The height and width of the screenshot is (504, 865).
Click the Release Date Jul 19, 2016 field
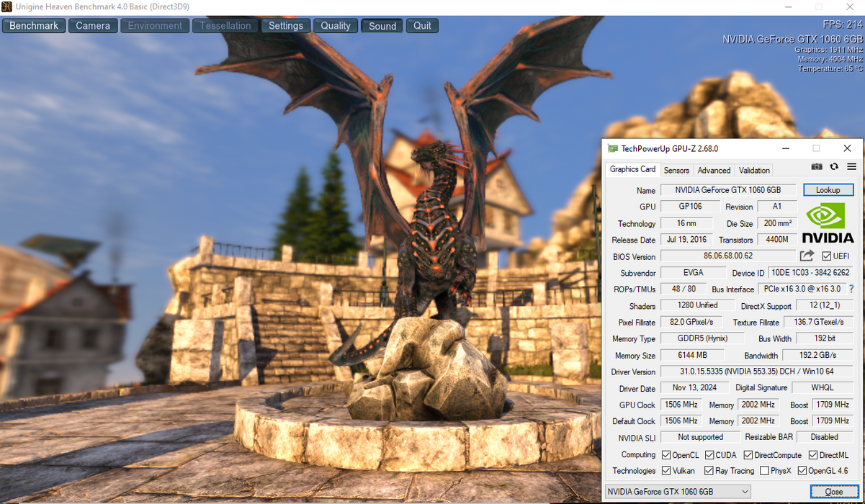point(686,239)
